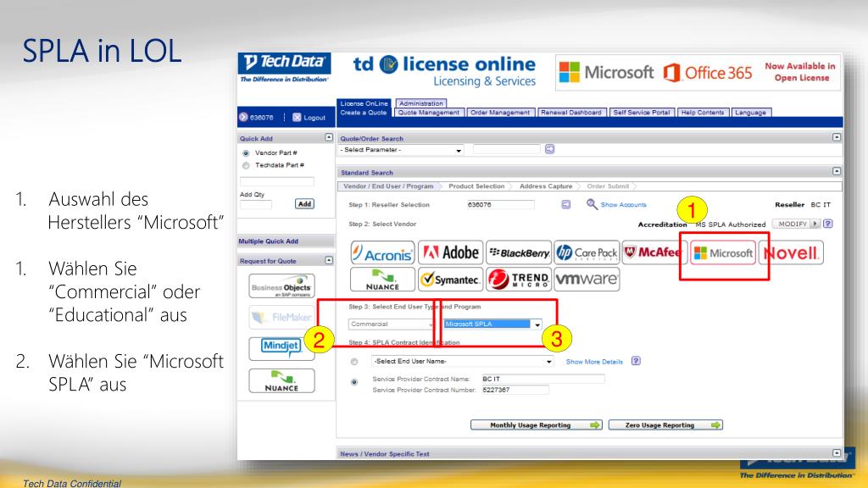Click the Monthly Usage Reporting button
The width and height of the screenshot is (868, 488).
pos(537,425)
